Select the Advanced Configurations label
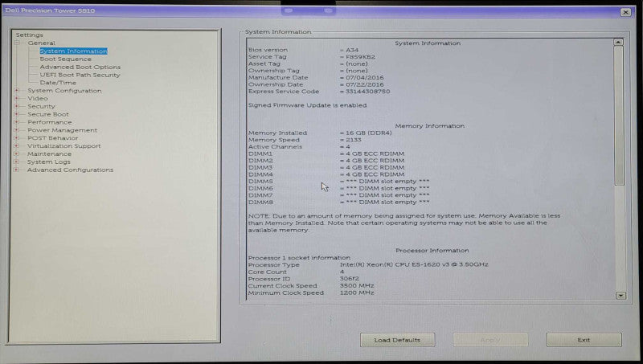The width and height of the screenshot is (643, 364). coord(70,170)
